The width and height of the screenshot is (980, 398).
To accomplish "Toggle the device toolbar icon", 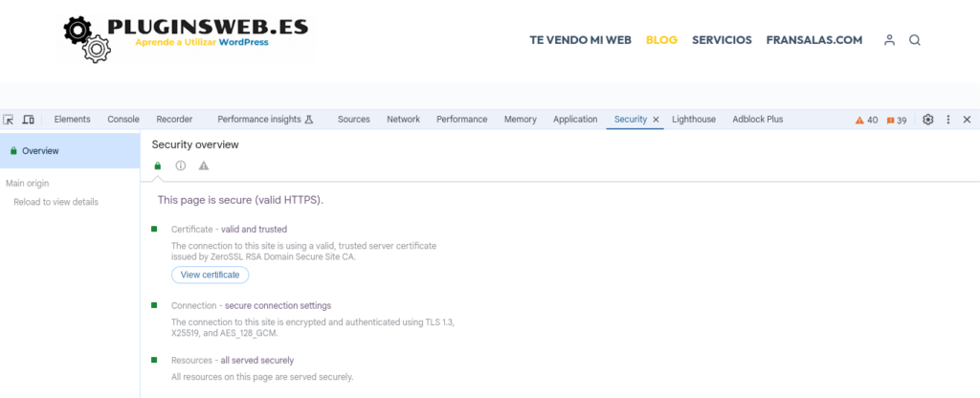I will pyautogui.click(x=28, y=120).
